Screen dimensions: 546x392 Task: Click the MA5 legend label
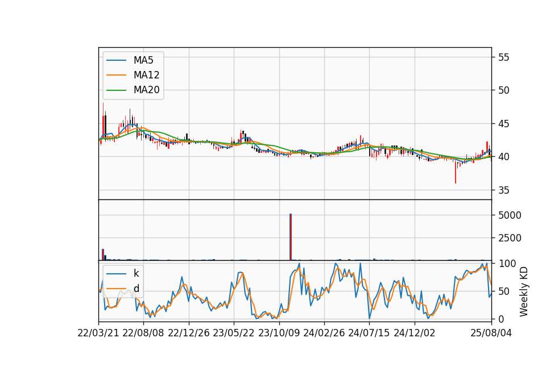point(143,60)
